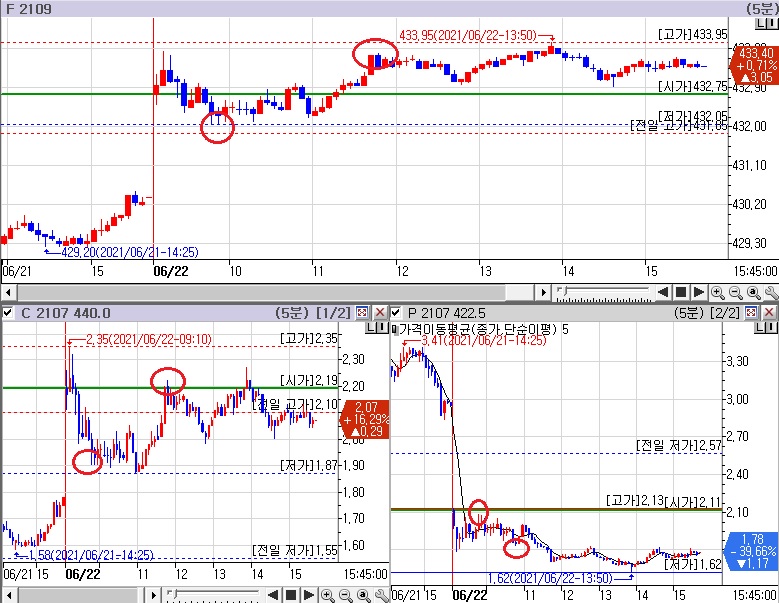Step backward in C 2107 chart replay

pos(273,595)
